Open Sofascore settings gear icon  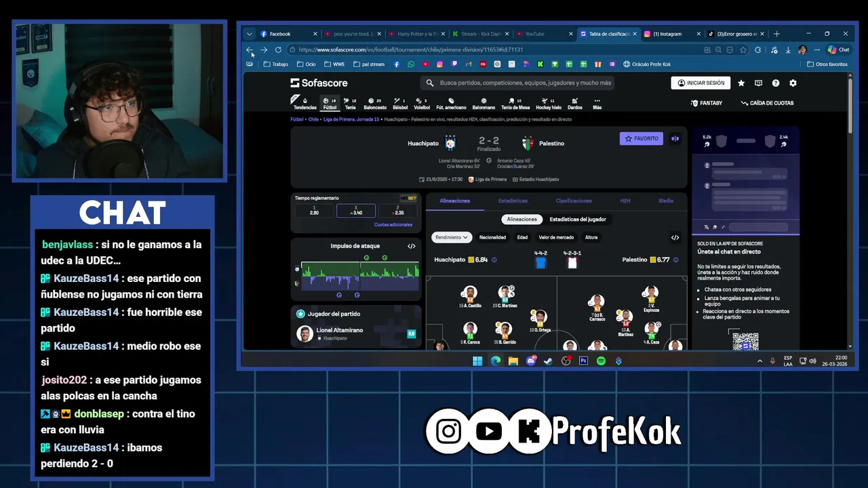793,83
